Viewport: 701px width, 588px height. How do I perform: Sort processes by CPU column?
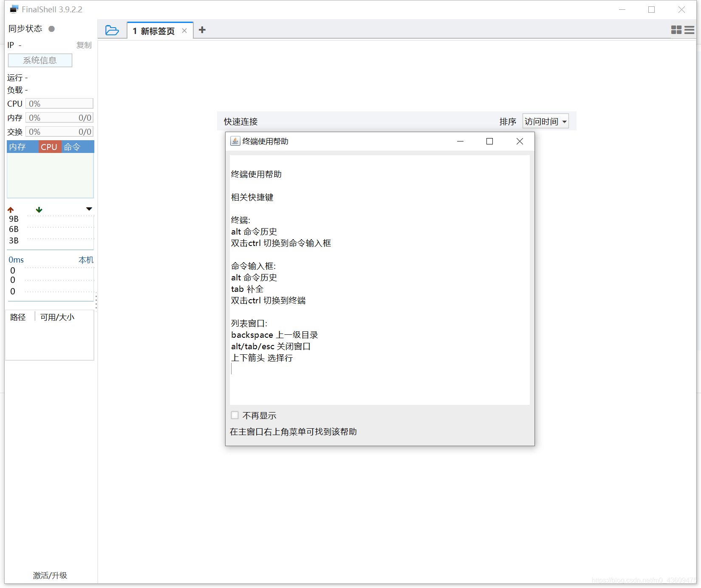click(49, 147)
